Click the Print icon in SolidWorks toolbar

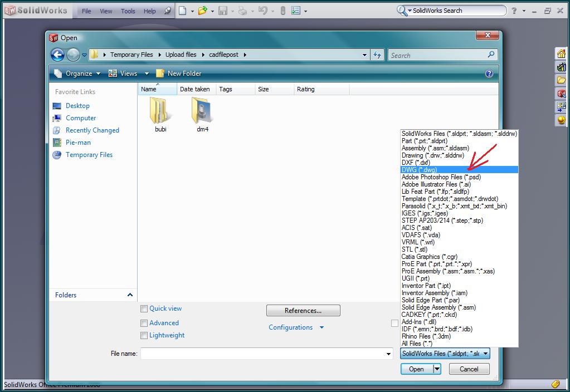tap(242, 11)
